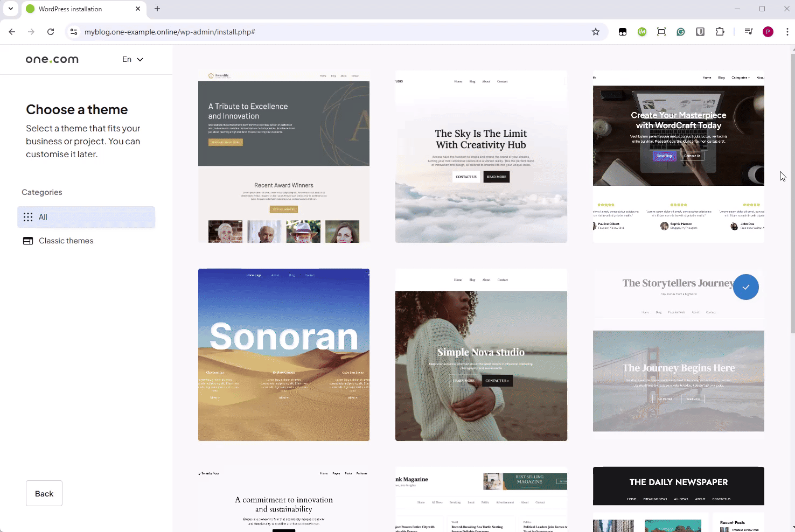Open the Bitwarden shield extension icon
The height and width of the screenshot is (532, 795).
tap(700, 32)
